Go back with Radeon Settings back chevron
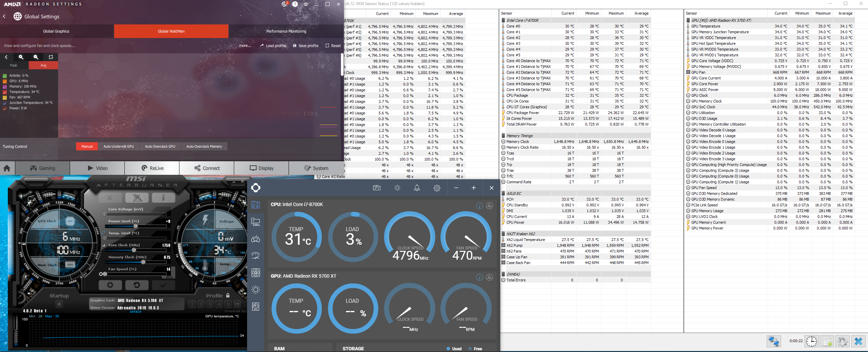The image size is (868, 352). [4, 16]
